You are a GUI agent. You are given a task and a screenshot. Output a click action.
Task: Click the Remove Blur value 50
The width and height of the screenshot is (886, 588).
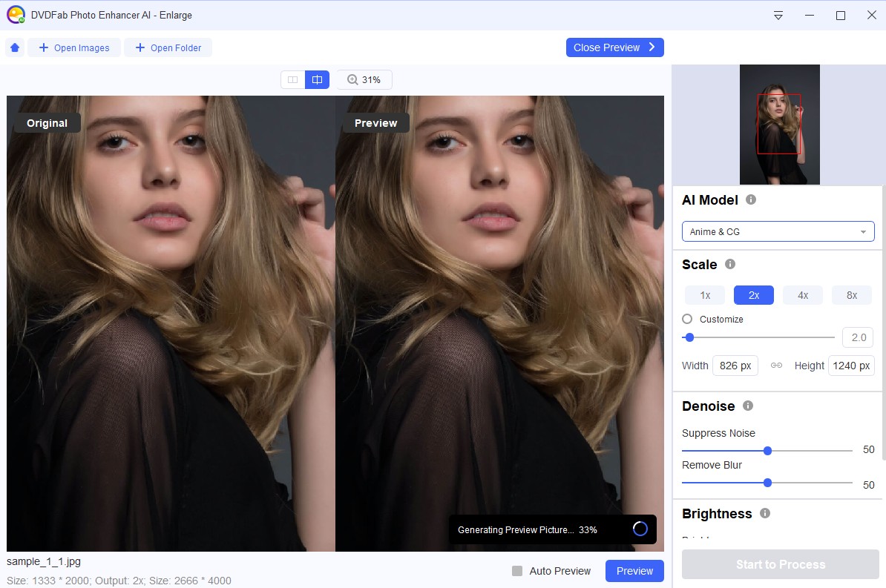pos(868,485)
